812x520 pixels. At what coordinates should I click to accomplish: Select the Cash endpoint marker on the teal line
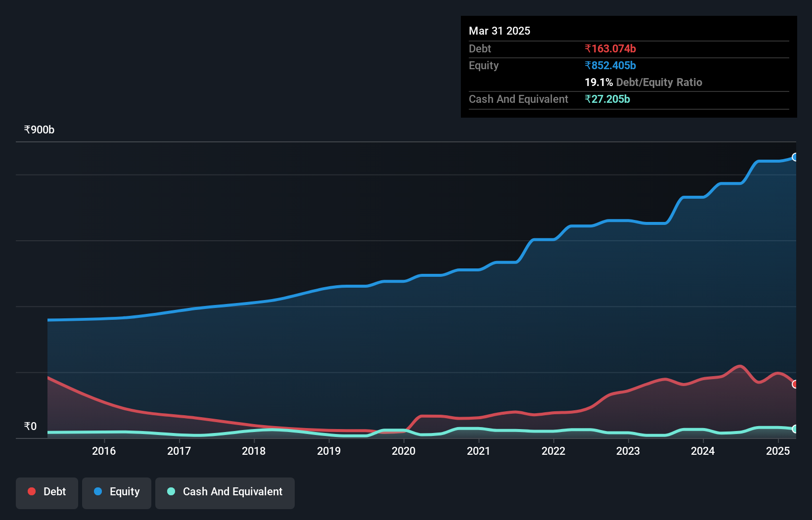pyautogui.click(x=795, y=429)
